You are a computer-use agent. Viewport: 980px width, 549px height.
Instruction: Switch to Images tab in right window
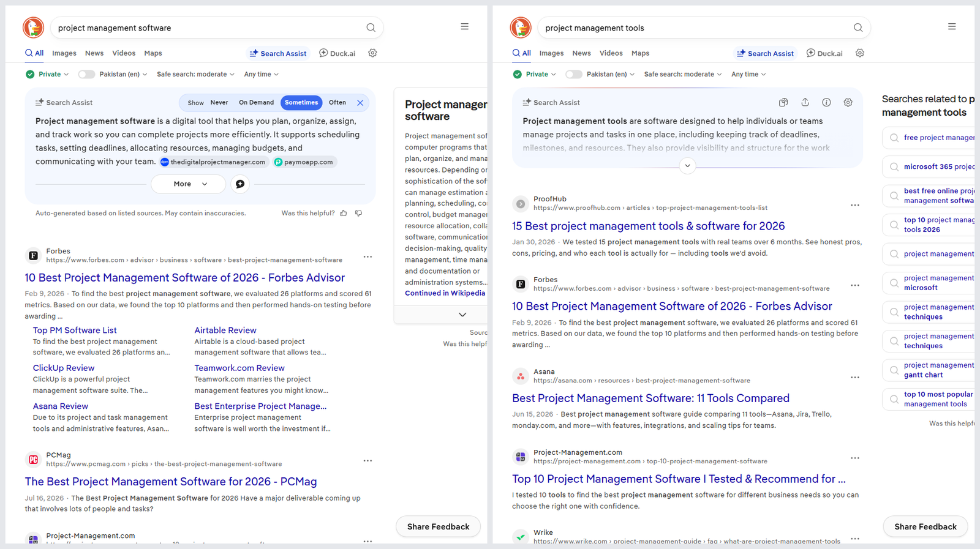551,53
